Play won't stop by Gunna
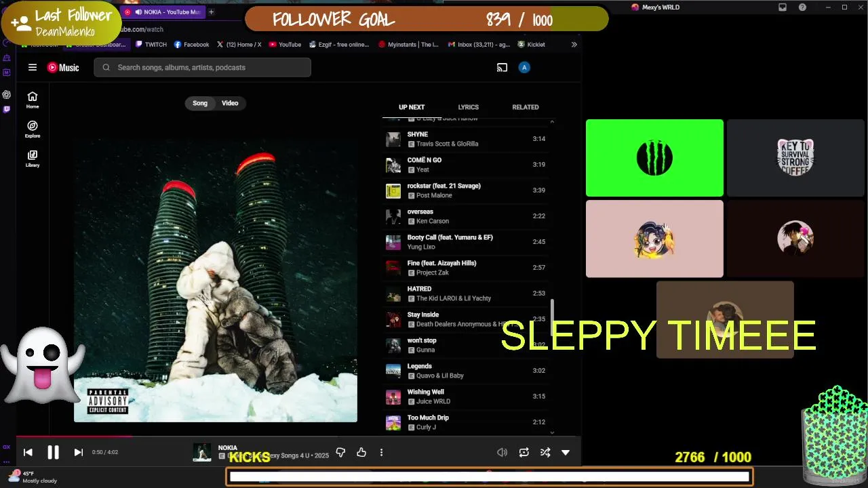Image resolution: width=868 pixels, height=488 pixels. point(466,345)
